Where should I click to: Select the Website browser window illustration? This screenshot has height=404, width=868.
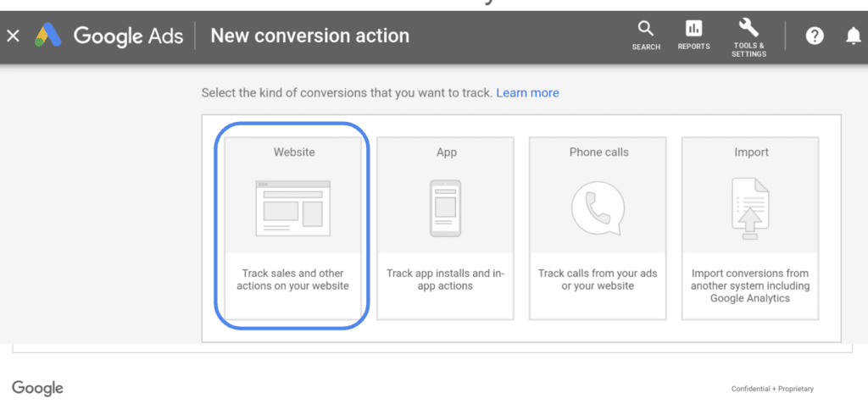(x=293, y=207)
